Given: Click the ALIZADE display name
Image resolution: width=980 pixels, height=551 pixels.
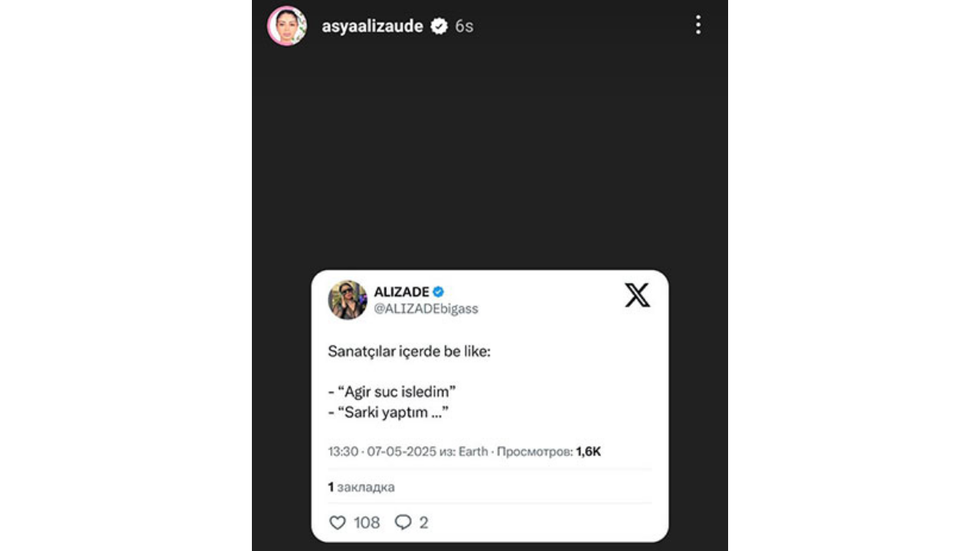Looking at the screenshot, I should click(x=401, y=292).
